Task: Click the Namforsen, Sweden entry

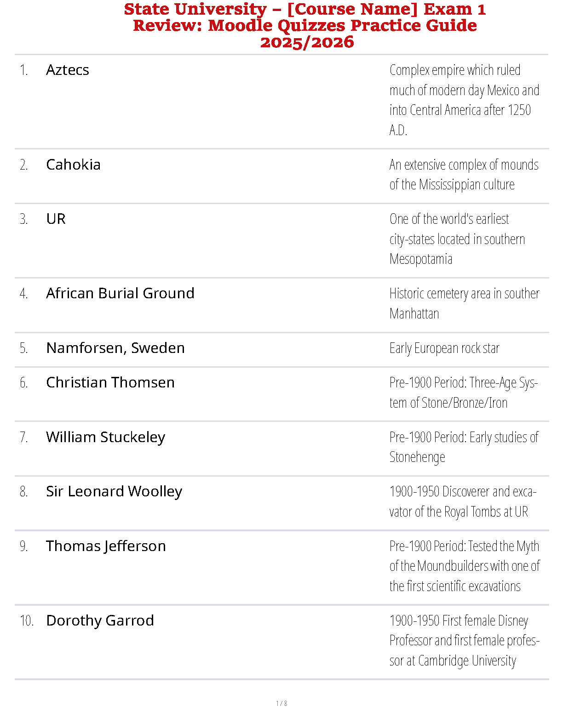Action: pos(115,348)
